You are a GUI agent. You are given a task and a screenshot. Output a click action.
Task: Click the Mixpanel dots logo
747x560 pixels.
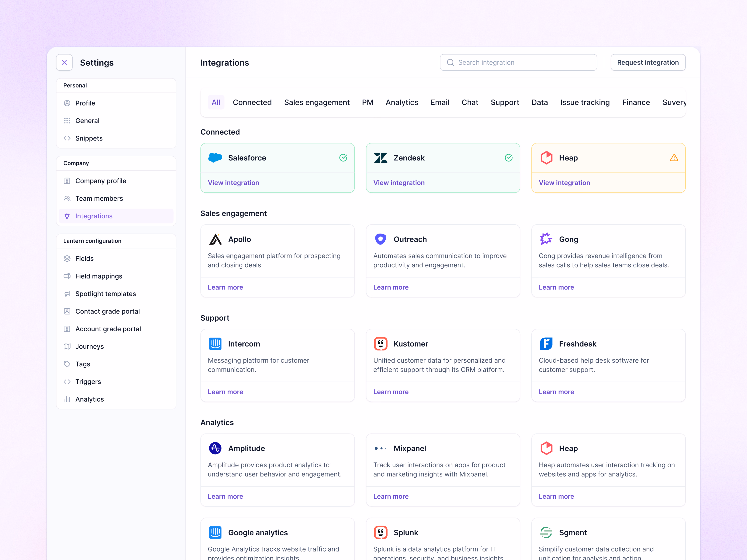pyautogui.click(x=381, y=448)
